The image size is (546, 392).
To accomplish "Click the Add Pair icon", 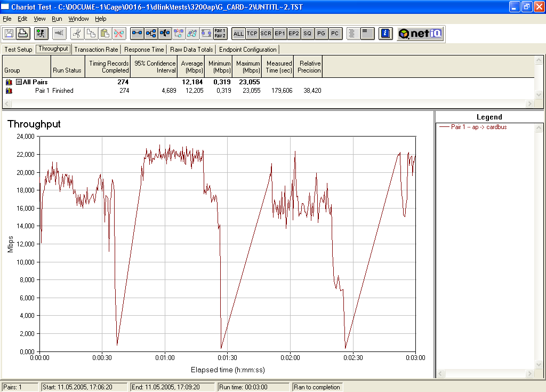I will coord(137,34).
